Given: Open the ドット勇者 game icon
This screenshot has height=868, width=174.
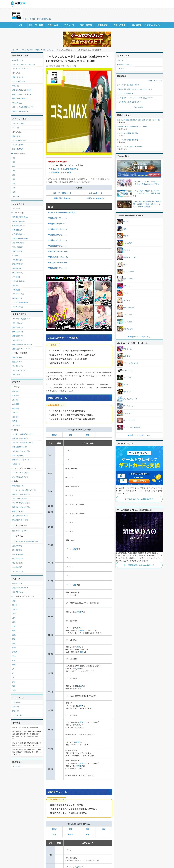Looking at the screenshot, I should 120,322.
